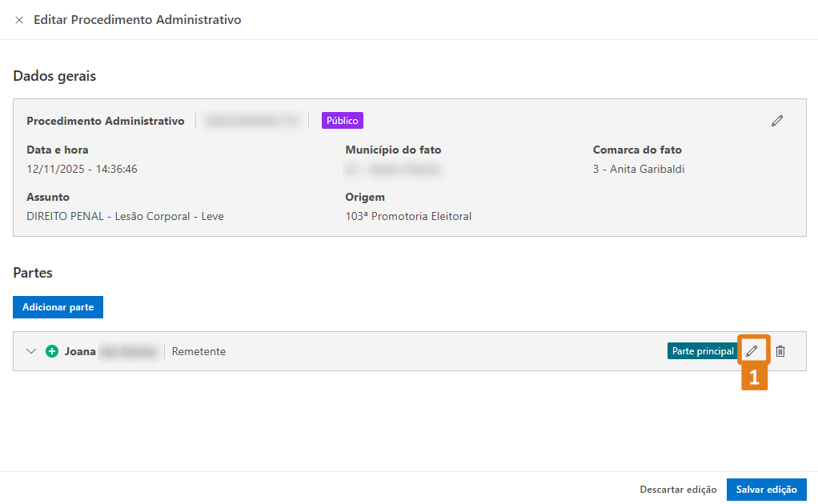The width and height of the screenshot is (818, 504).
Task: Save changes with Salvar edição
Action: (766, 489)
